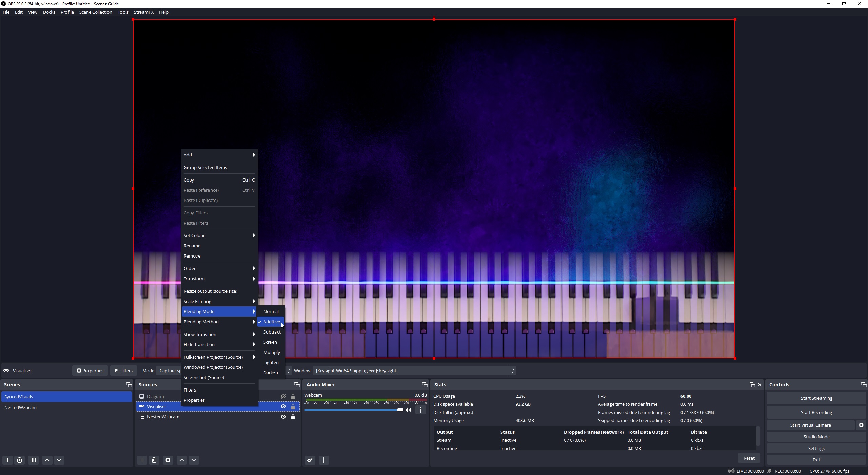Viewport: 868px width, 475px height.
Task: Open Virtual Camera settings gear
Action: coord(861,425)
